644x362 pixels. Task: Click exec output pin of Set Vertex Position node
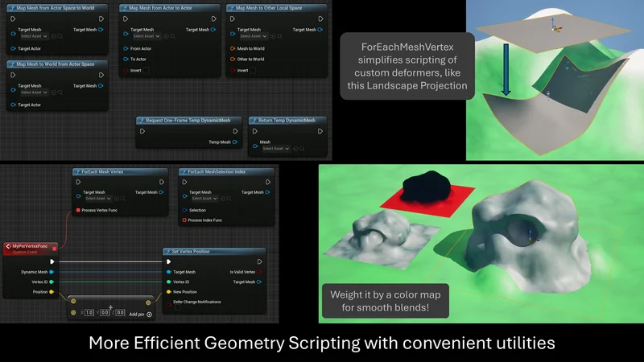click(x=259, y=261)
